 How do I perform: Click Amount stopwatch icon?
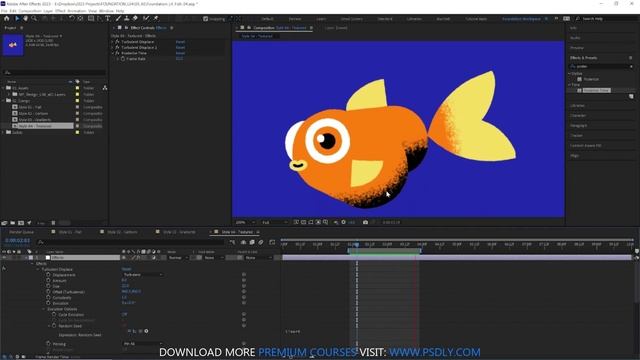click(x=48, y=280)
